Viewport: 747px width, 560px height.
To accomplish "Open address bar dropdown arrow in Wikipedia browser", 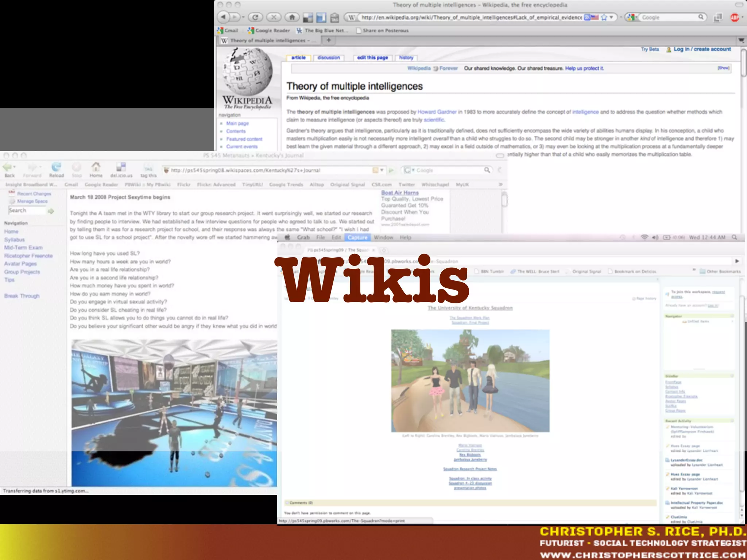I will point(611,17).
